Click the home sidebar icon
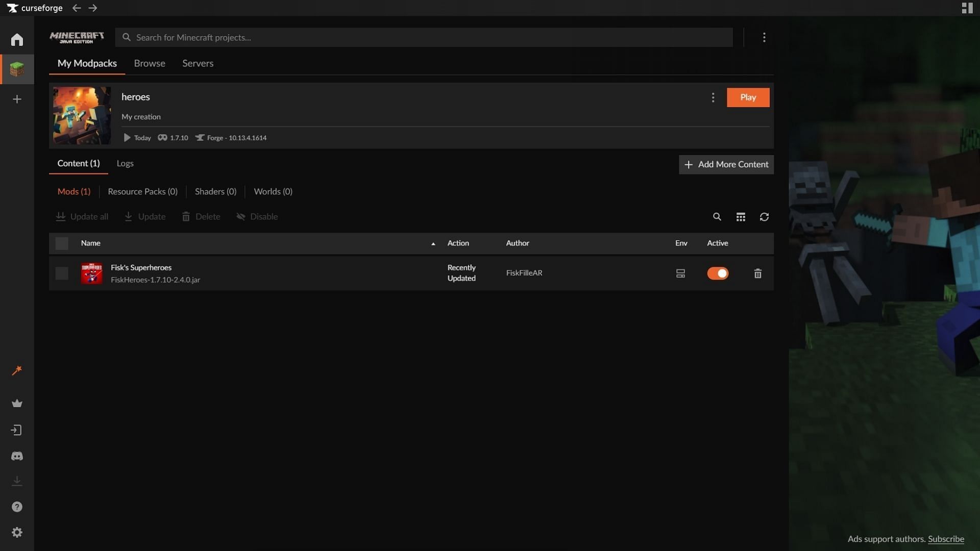The height and width of the screenshot is (551, 980). [17, 39]
